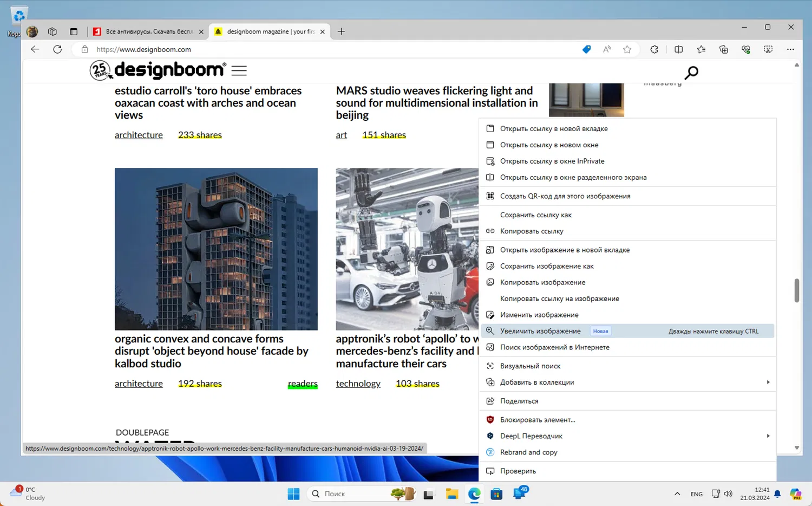The height and width of the screenshot is (506, 812).
Task: Switch to the 'Все антивирусы' tab
Action: click(x=148, y=31)
